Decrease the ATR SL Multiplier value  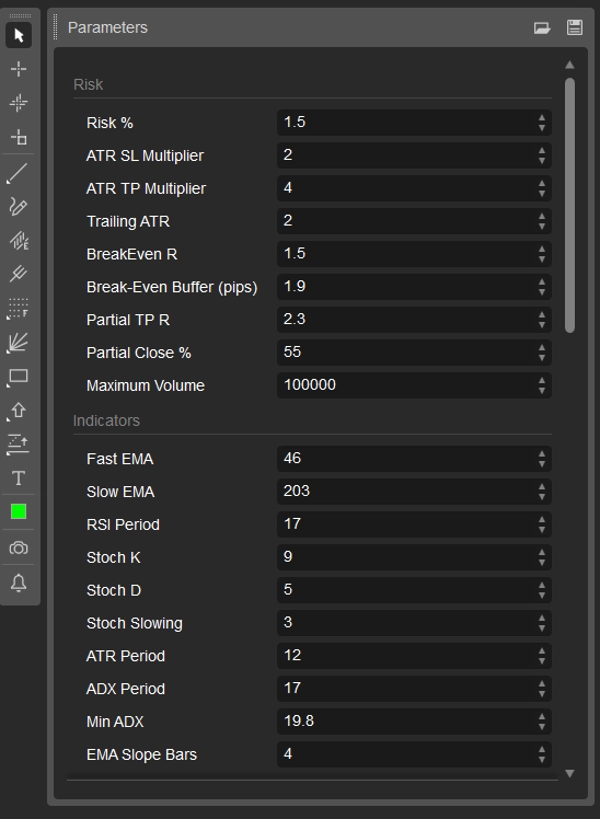pyautogui.click(x=542, y=161)
